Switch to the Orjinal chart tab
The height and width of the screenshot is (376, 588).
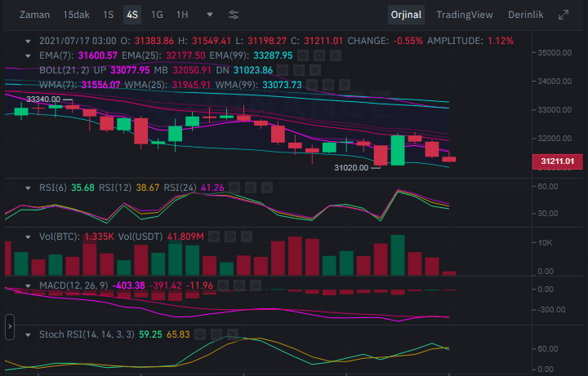point(406,15)
